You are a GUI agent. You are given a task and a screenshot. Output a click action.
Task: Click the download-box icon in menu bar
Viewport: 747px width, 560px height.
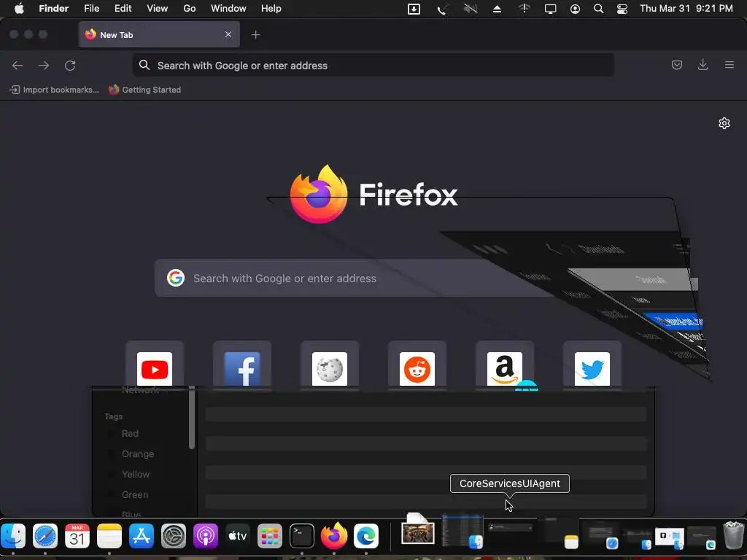[414, 9]
